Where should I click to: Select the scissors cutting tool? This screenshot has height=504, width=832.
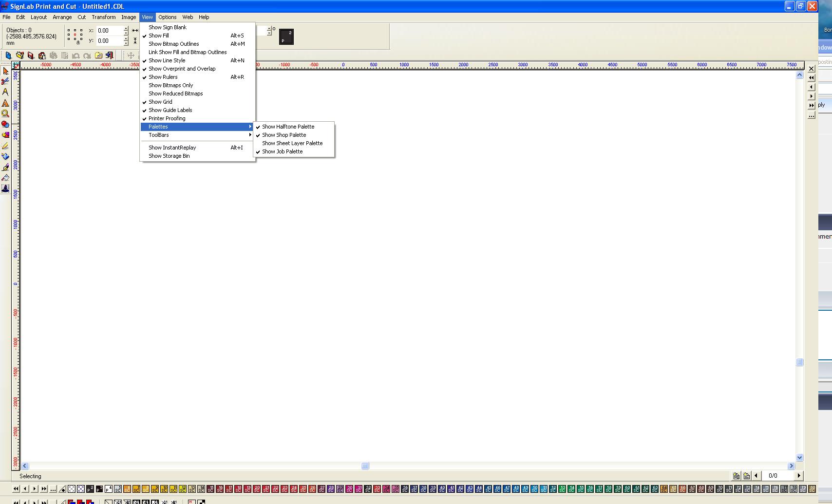6,81
